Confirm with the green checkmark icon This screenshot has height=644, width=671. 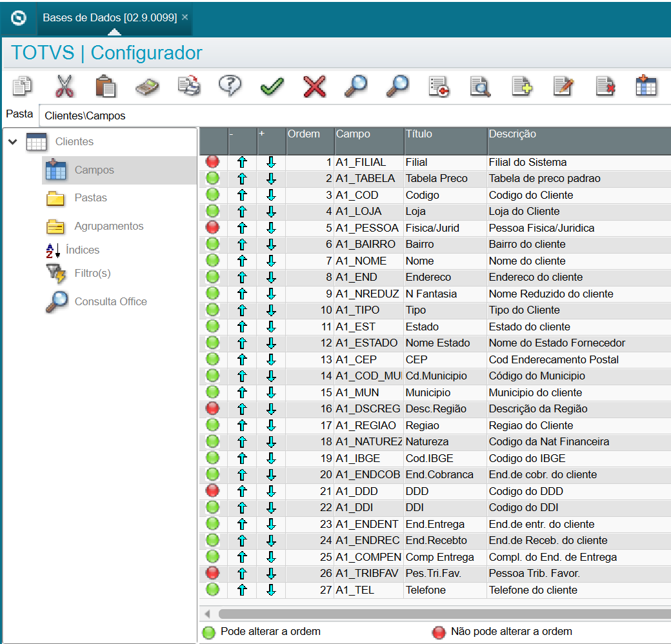click(272, 87)
